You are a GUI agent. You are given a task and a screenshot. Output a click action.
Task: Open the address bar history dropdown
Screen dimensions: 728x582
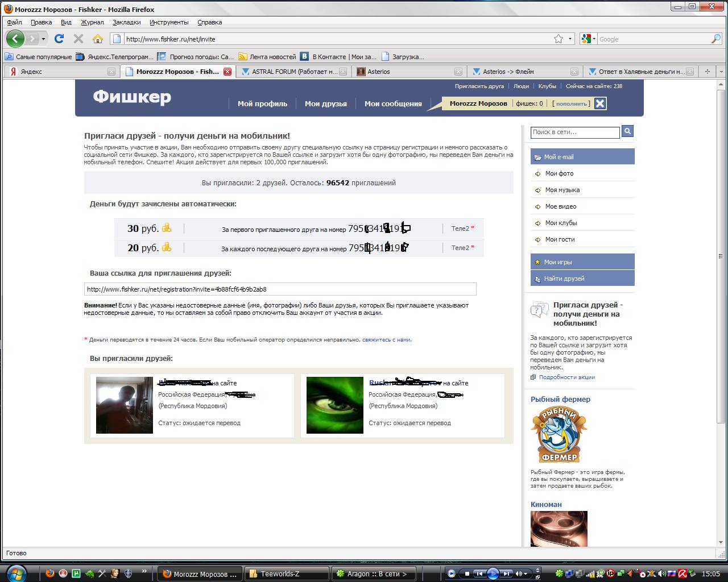coord(570,39)
